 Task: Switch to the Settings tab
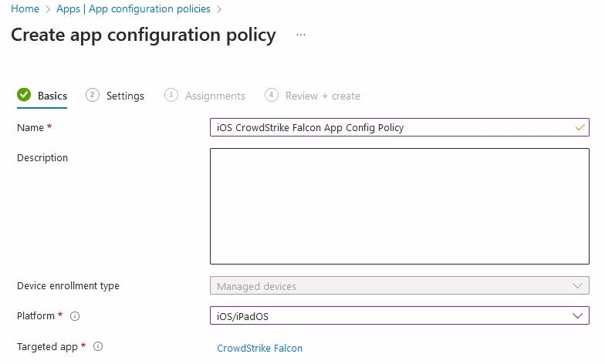[125, 96]
